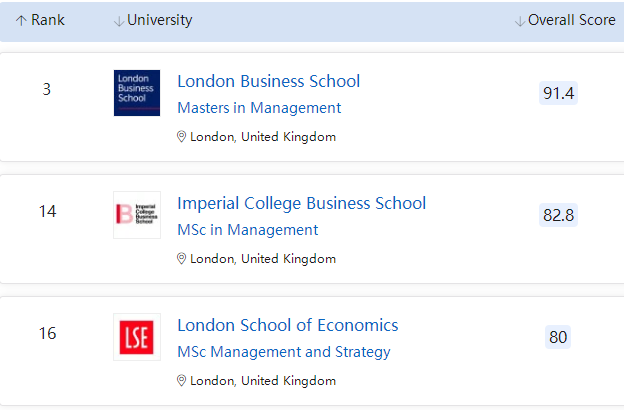624x410 pixels.
Task: Open Imperial College Business School logo
Action: point(137,214)
